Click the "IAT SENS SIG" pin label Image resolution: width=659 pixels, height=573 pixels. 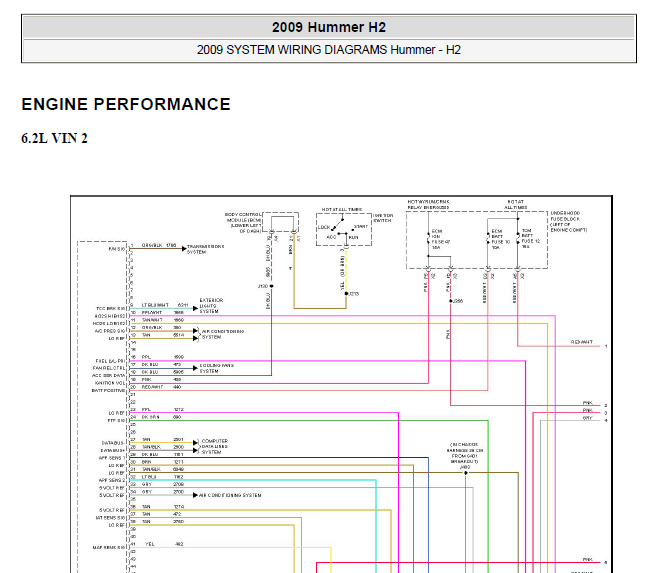point(110,518)
